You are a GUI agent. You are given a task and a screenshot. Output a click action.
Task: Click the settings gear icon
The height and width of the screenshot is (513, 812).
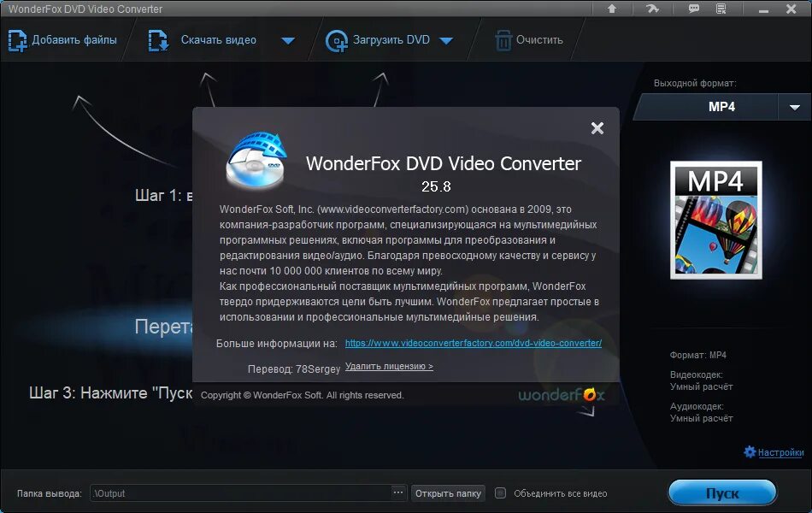tap(750, 451)
